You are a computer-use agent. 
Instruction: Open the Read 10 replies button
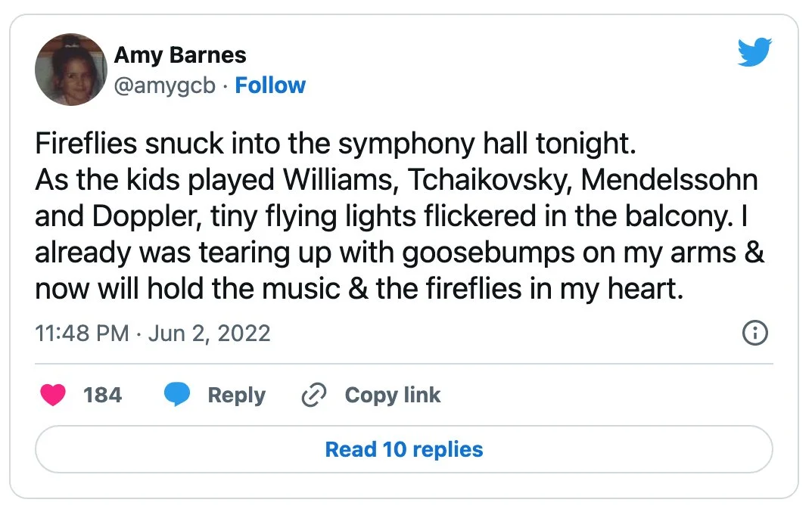(404, 449)
